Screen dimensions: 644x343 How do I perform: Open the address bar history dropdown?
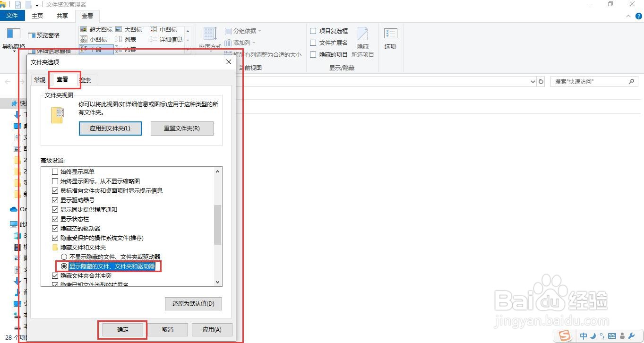533,81
